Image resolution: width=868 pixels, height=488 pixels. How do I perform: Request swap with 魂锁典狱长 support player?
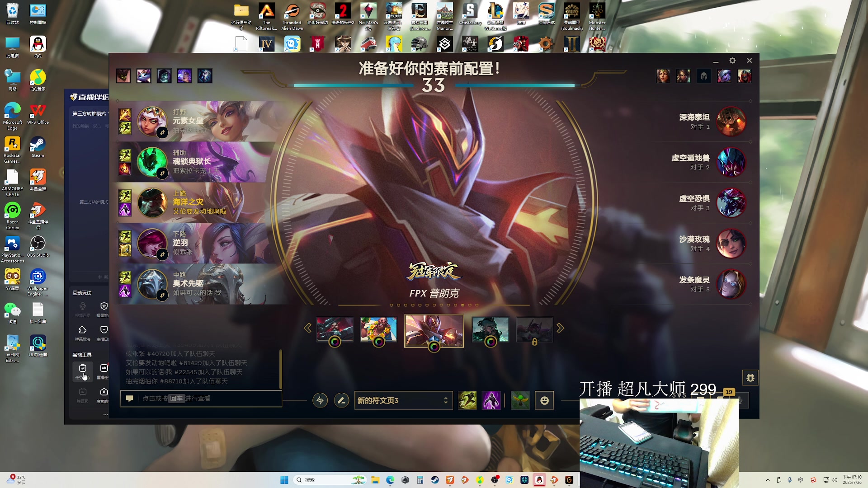pos(162,173)
